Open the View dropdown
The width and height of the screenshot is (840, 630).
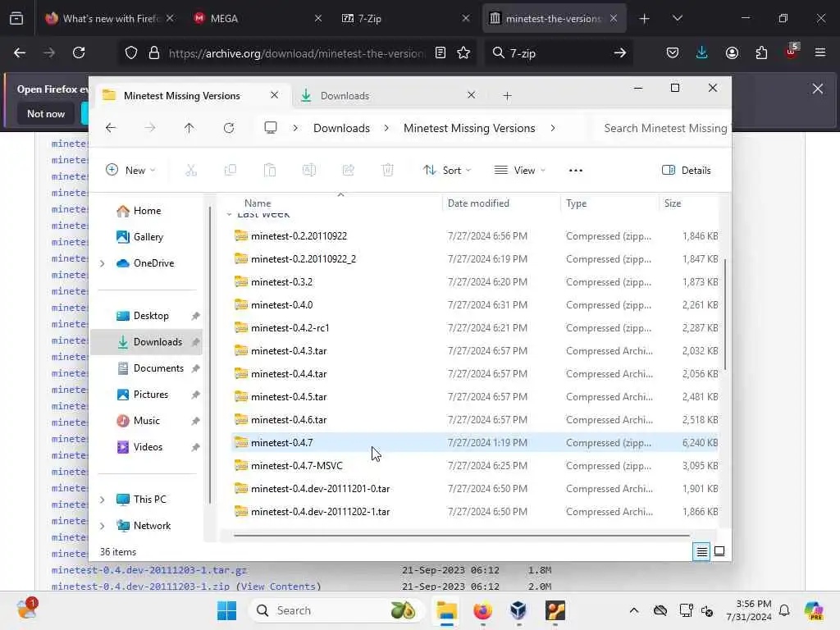pos(519,171)
